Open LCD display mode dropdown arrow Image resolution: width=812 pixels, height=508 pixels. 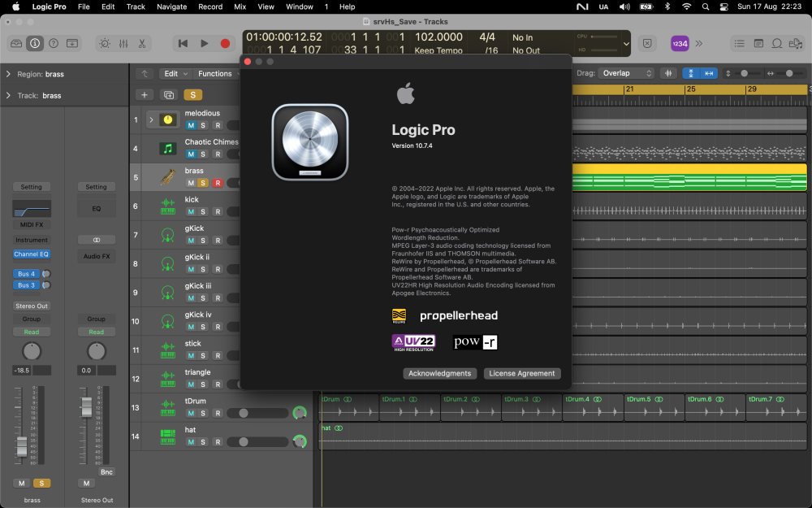point(626,44)
